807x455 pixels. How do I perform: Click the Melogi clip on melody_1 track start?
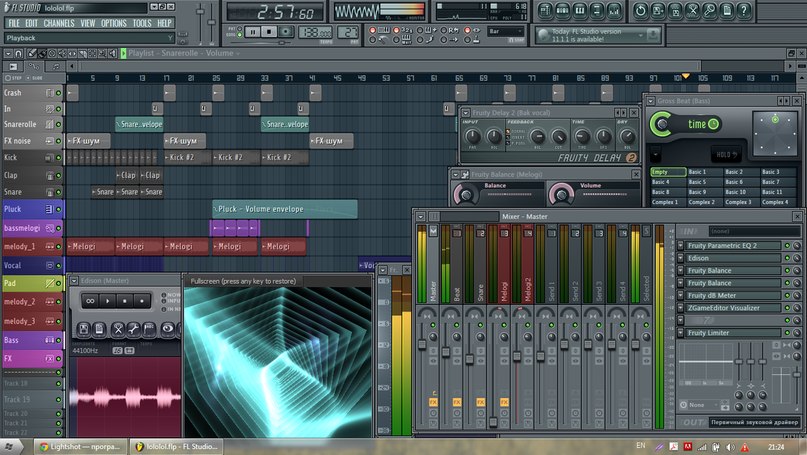point(90,247)
